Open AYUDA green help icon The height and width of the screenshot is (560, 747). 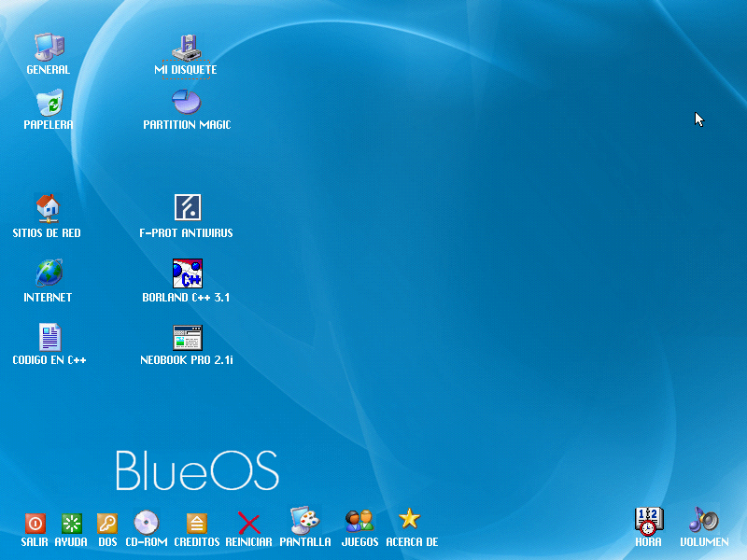pyautogui.click(x=72, y=524)
